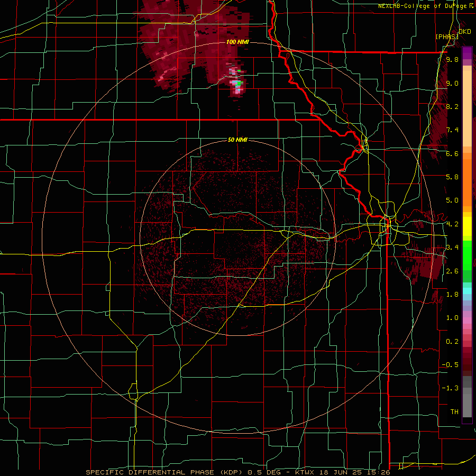Click the 0.2 scale value

tap(452, 342)
